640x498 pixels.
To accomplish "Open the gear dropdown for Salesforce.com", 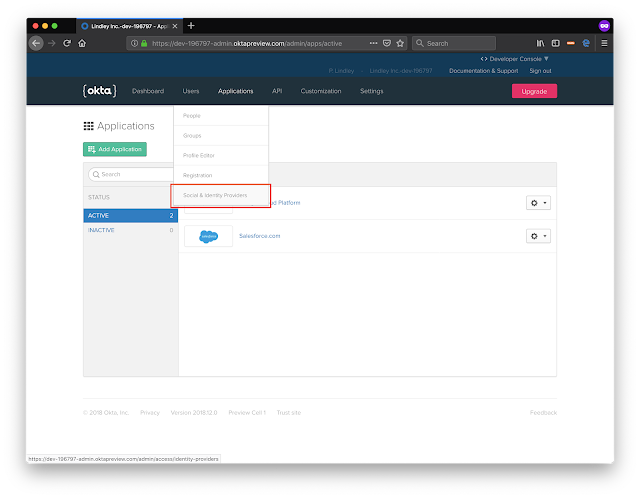I will point(538,236).
